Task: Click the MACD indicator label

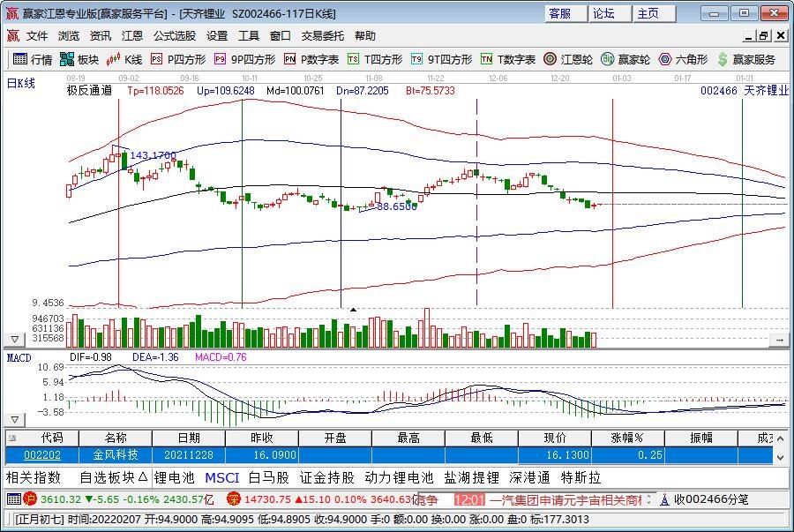Action: point(19,358)
